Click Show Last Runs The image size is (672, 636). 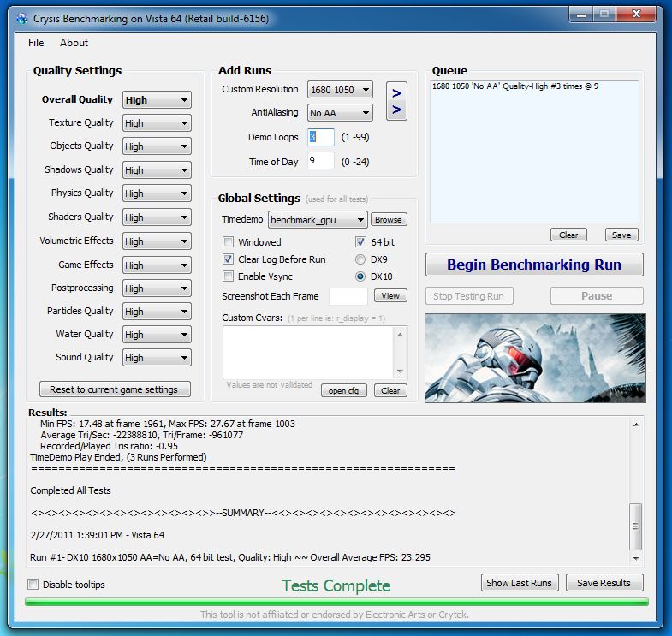pyautogui.click(x=520, y=583)
